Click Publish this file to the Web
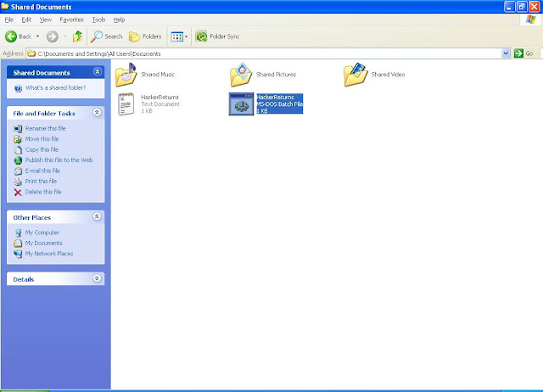 59,160
